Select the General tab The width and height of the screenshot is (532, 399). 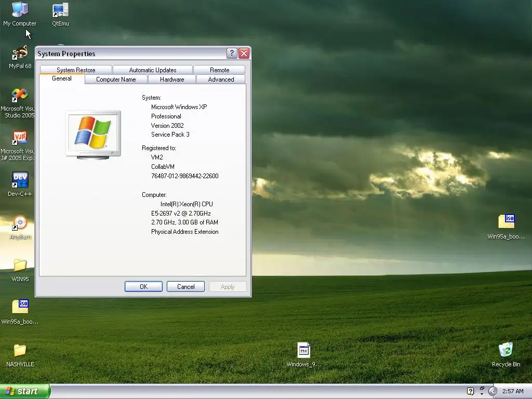[62, 79]
